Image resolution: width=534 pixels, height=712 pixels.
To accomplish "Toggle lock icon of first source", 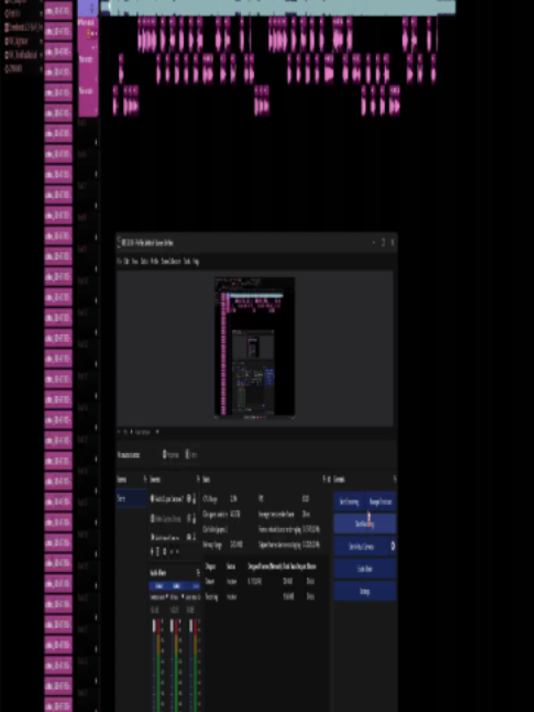I will point(194,499).
